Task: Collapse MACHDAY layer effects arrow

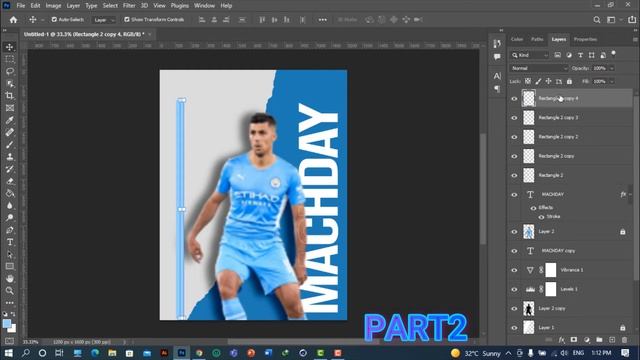Action: coord(630,194)
